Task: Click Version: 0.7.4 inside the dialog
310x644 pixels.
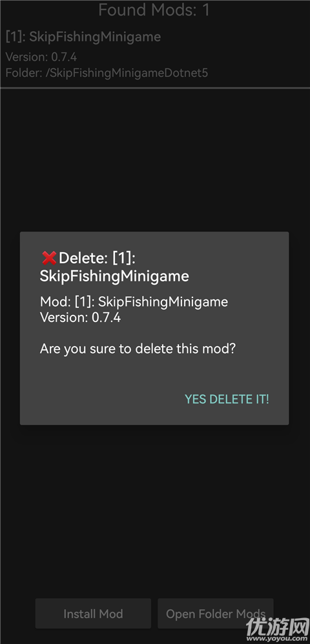Action: [80, 317]
